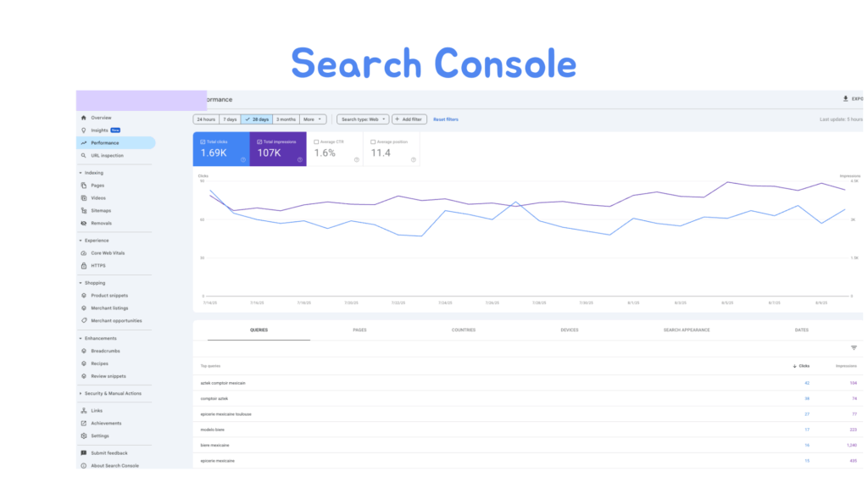Collapse the Indexing section
Screen dimensions: 868x488
tap(81, 173)
